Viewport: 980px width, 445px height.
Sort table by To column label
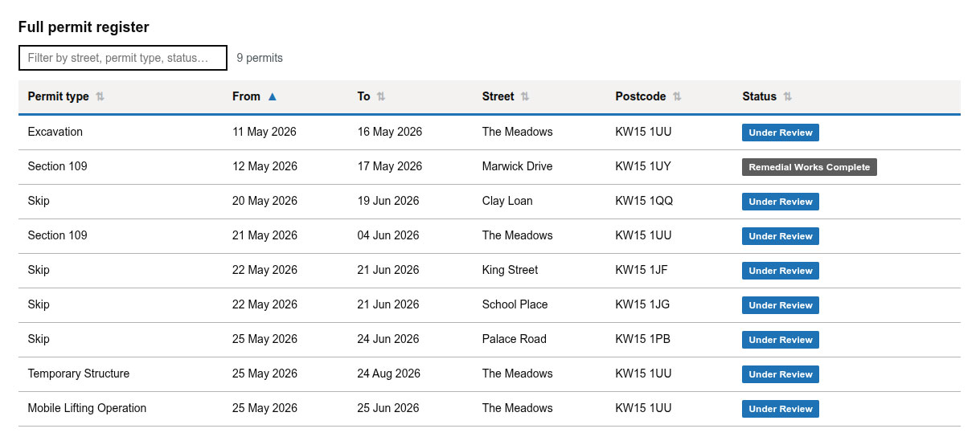point(363,96)
